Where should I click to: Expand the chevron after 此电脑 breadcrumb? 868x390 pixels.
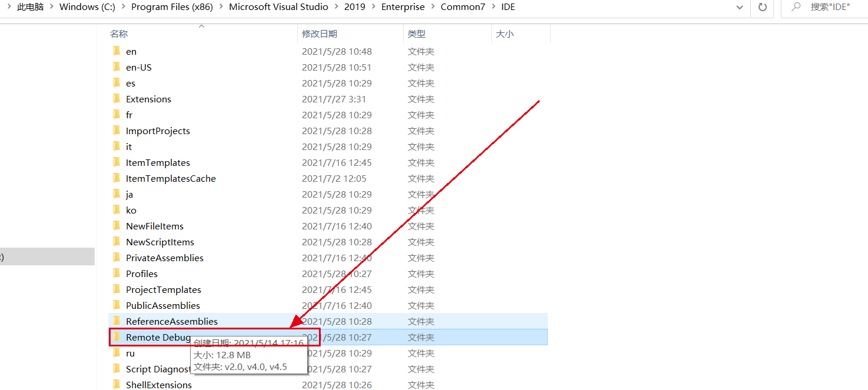click(52, 7)
